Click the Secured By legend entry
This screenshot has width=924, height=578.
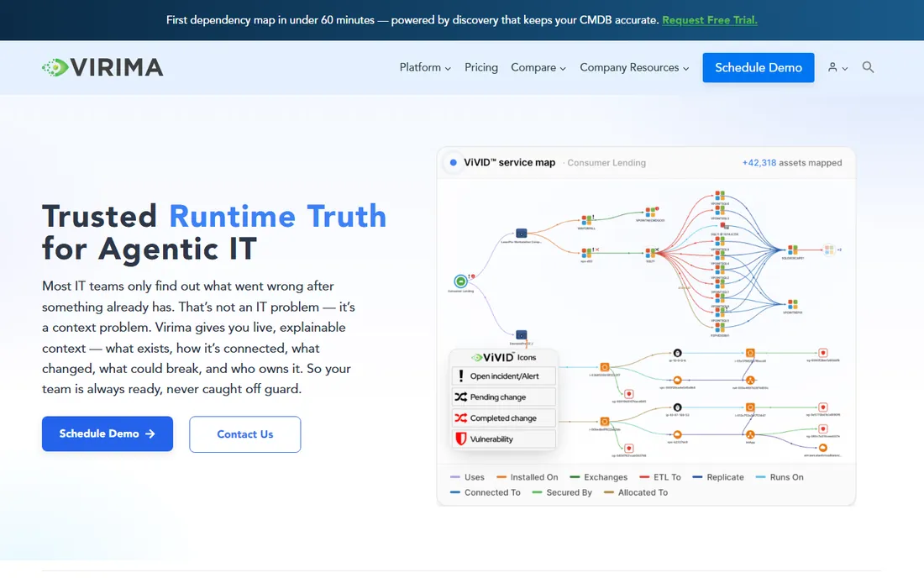[562, 492]
